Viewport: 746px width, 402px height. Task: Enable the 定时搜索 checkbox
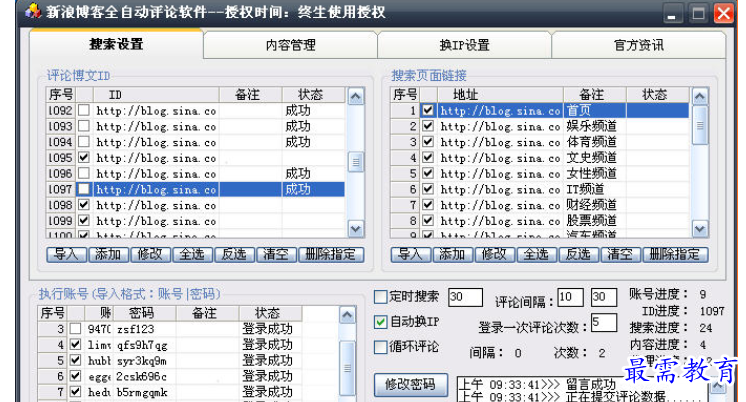point(381,297)
